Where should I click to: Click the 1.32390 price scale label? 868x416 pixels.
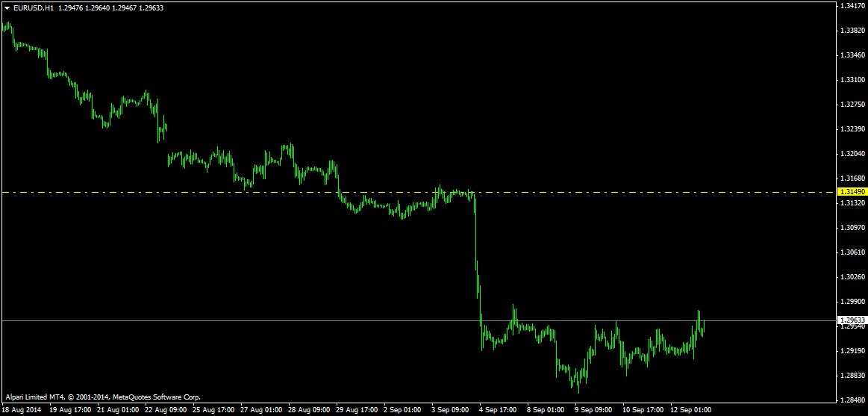[x=852, y=129]
